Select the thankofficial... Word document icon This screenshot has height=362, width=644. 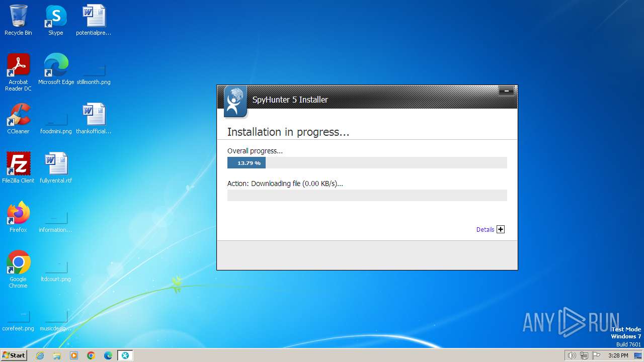click(94, 119)
